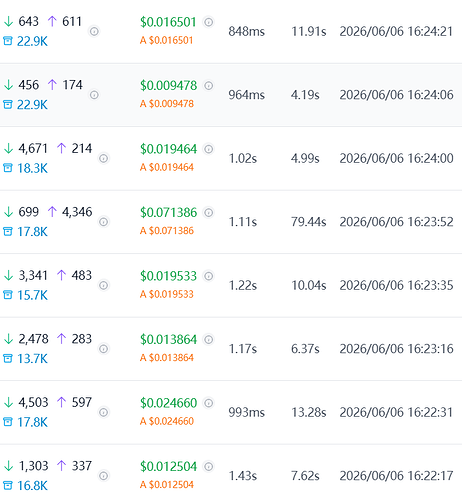
Task: Click duration value 10.04s
Action: tap(309, 285)
